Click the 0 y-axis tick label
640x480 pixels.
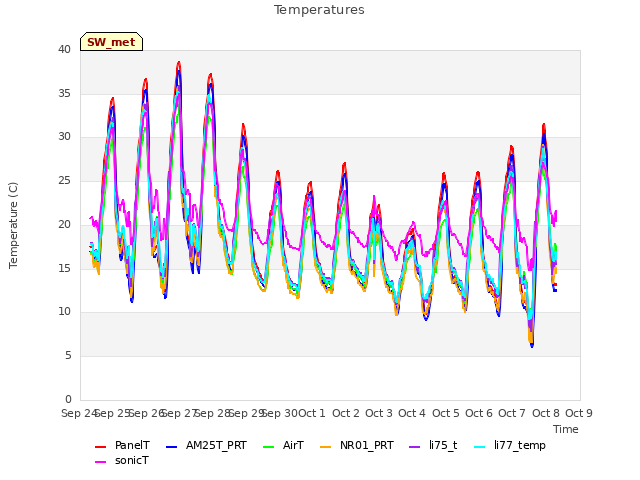pos(68,399)
